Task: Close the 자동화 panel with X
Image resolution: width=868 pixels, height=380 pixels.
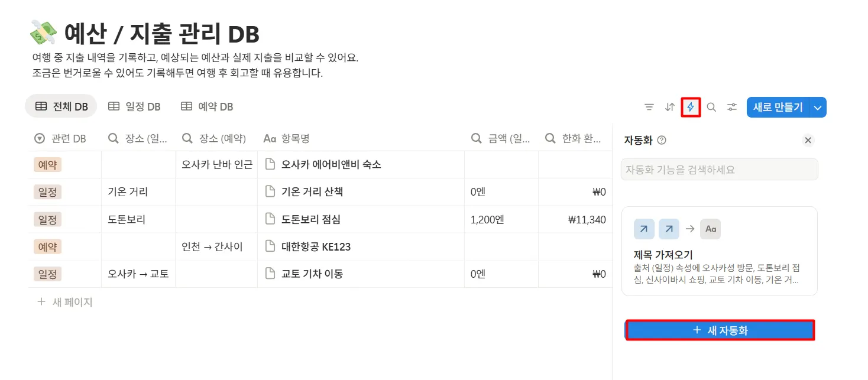Action: click(808, 140)
